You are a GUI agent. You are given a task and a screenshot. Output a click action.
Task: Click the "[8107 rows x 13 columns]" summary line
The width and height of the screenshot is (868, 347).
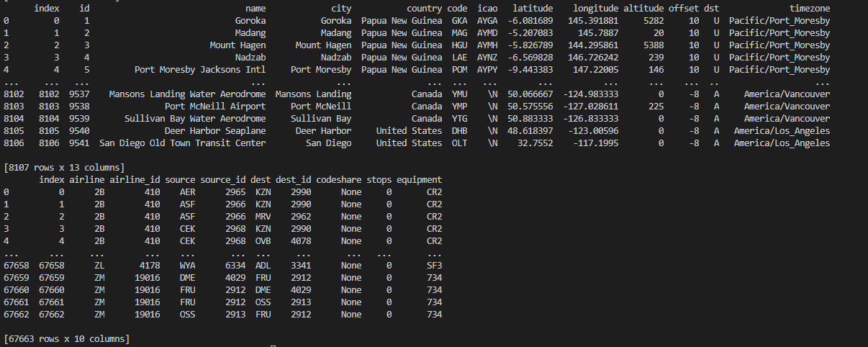point(65,168)
